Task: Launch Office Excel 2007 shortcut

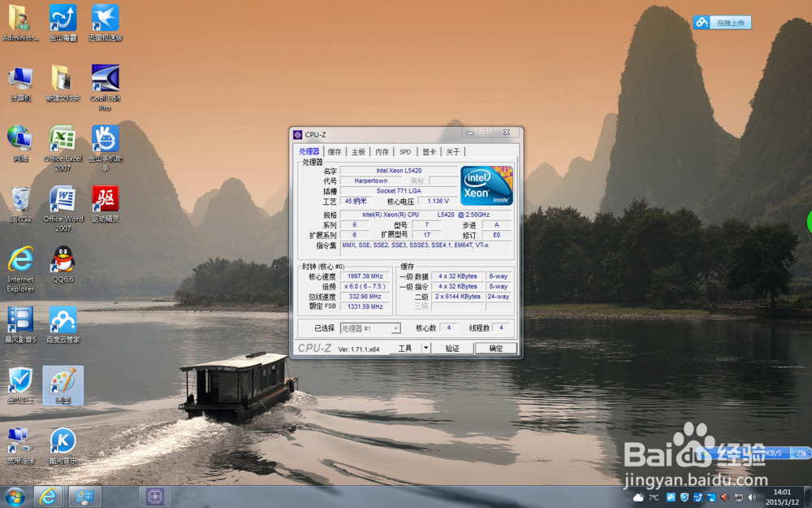Action: [x=63, y=149]
